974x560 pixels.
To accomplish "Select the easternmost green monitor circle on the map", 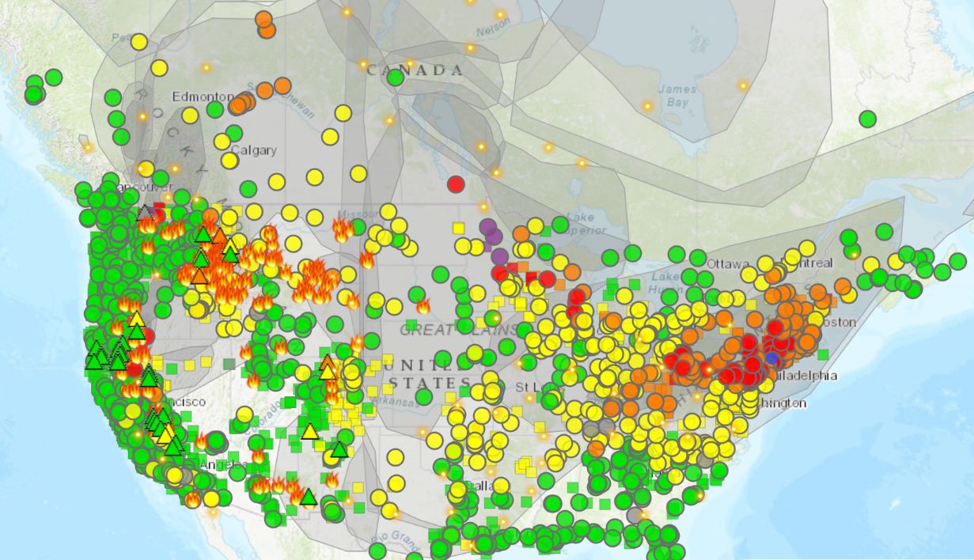I will (958, 261).
